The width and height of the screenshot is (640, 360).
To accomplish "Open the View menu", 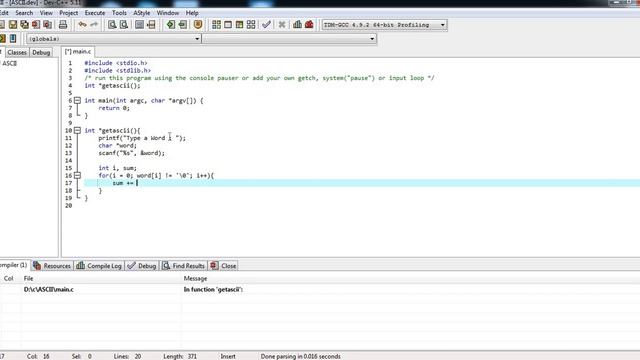I will click(x=46, y=13).
